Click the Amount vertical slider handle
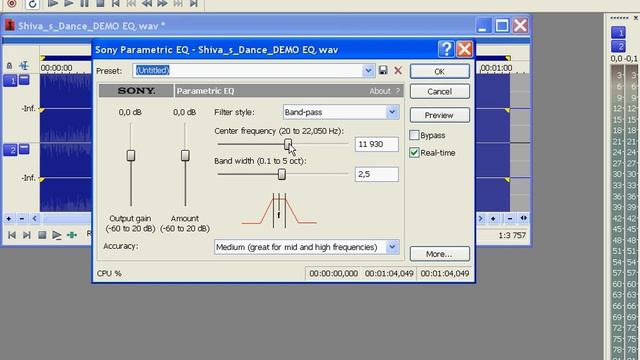Image resolution: width=640 pixels, height=360 pixels. (185, 156)
